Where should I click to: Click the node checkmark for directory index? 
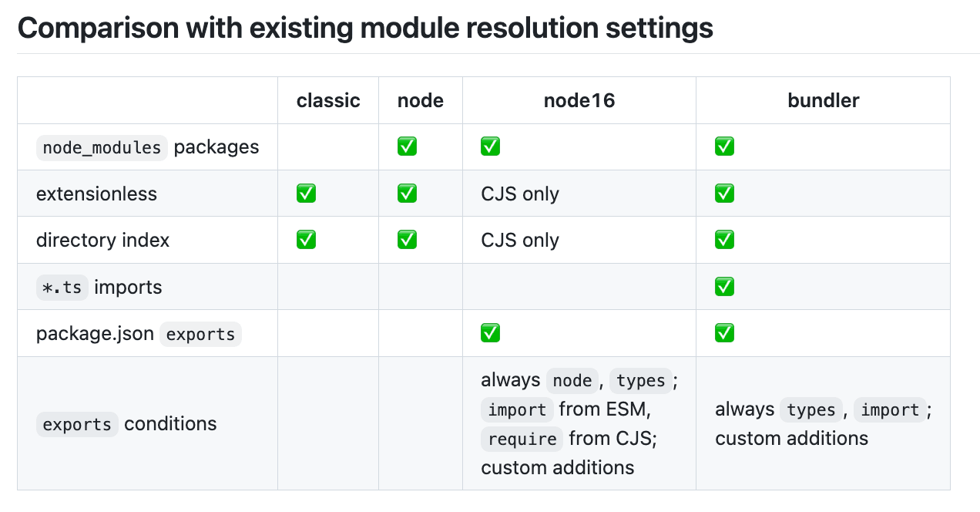(x=407, y=240)
